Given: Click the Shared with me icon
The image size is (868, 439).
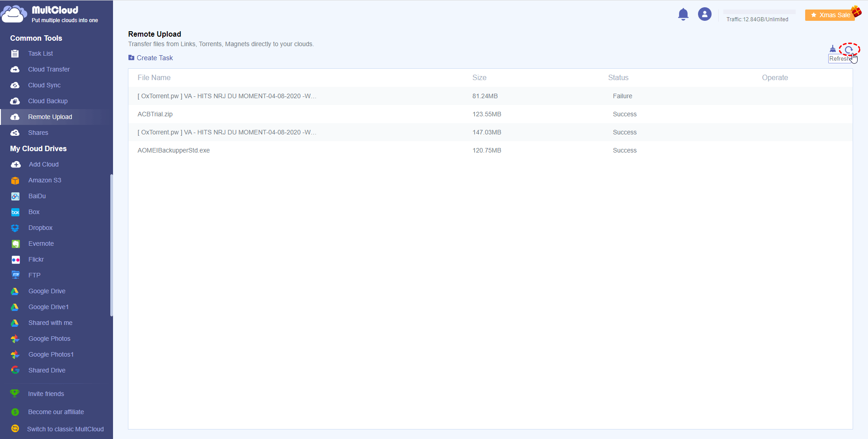Looking at the screenshot, I should click(15, 323).
